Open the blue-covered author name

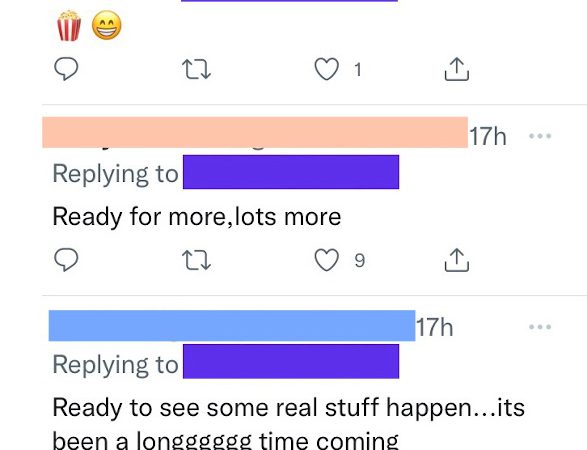click(x=232, y=326)
